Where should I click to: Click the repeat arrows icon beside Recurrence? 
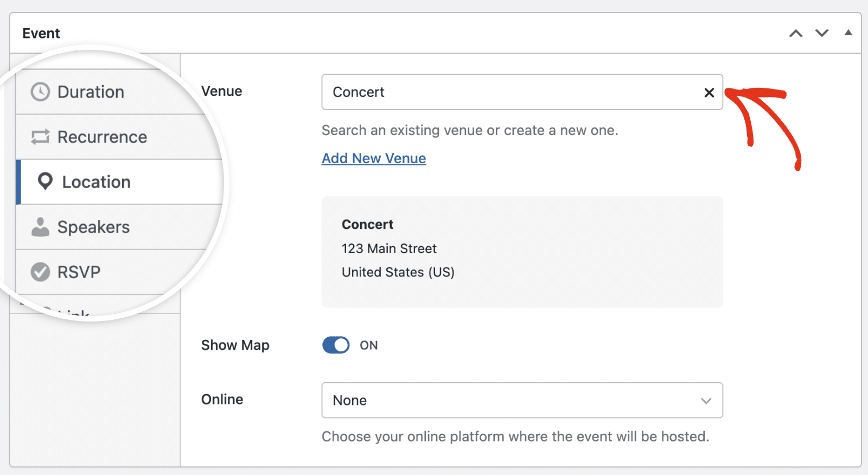(40, 137)
